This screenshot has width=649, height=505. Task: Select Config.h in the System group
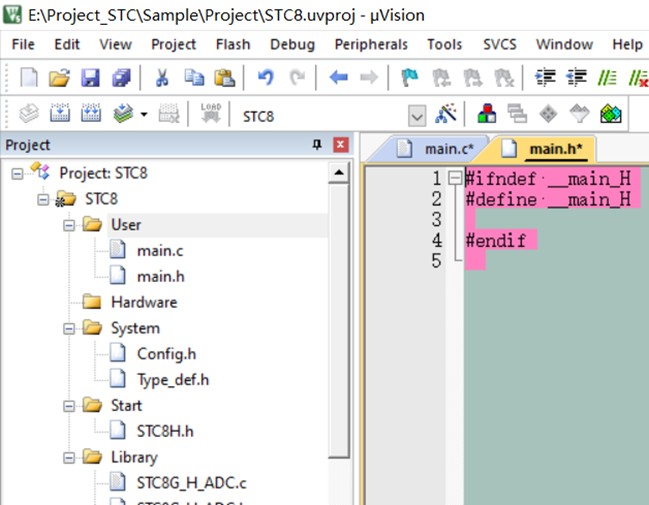point(166,354)
